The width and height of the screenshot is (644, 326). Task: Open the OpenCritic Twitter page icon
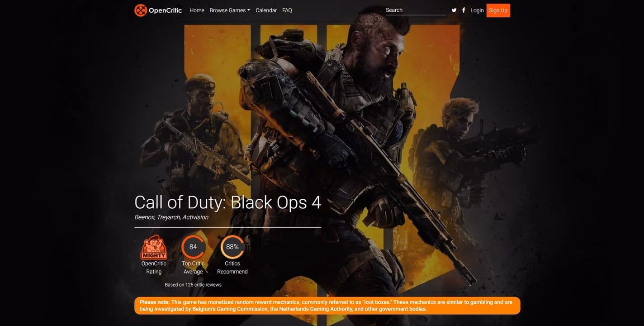tap(454, 10)
